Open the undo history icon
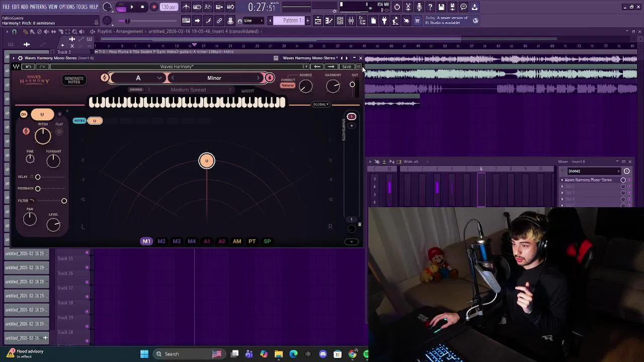The height and width of the screenshot is (362, 644). click(x=397, y=7)
